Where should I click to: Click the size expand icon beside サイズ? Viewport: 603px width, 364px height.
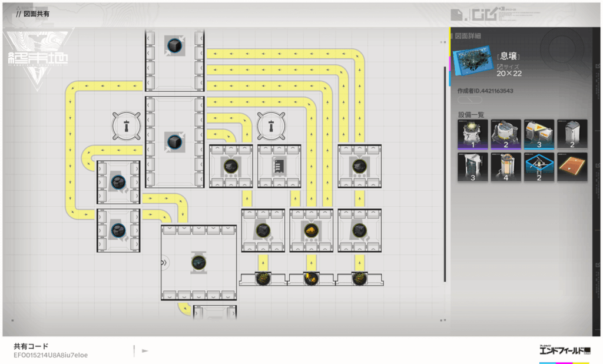(501, 66)
